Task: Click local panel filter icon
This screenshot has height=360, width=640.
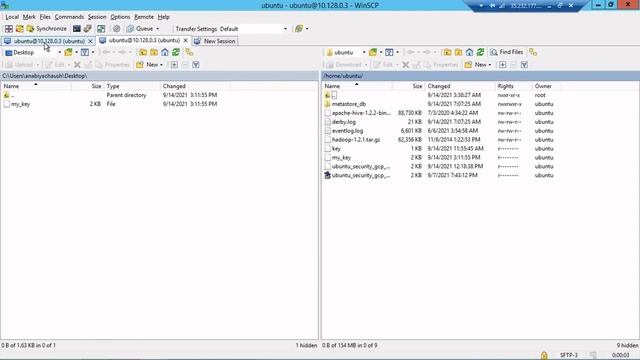Action: click(x=84, y=52)
